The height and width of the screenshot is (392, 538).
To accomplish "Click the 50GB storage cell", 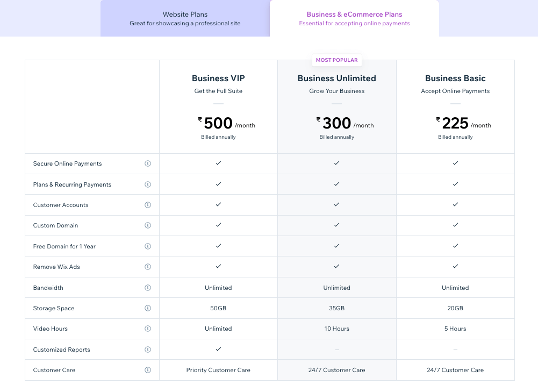I will 218,308.
